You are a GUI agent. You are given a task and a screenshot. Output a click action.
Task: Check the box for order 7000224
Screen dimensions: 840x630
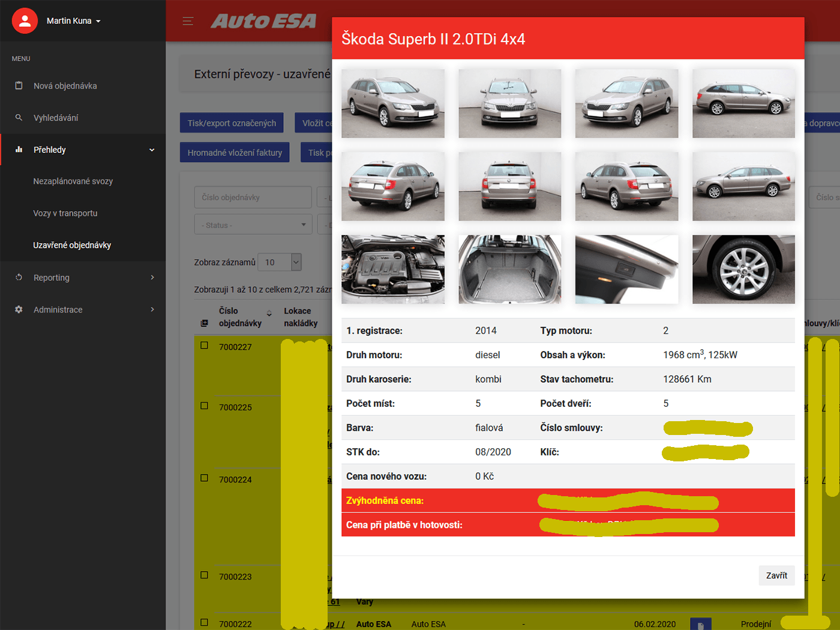(x=205, y=478)
